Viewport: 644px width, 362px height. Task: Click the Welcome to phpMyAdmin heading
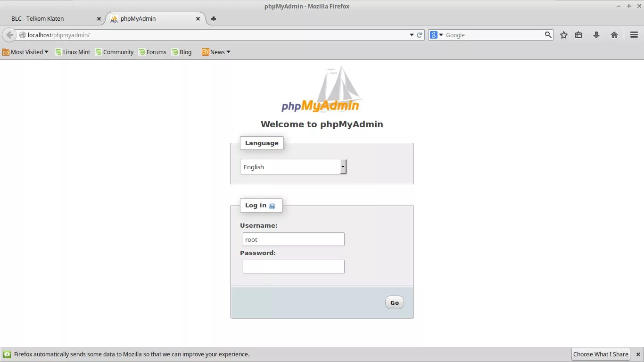click(322, 124)
